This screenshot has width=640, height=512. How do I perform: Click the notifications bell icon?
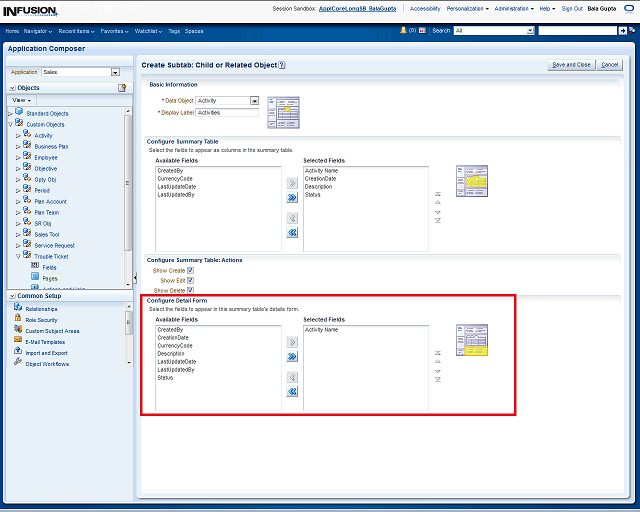point(402,31)
